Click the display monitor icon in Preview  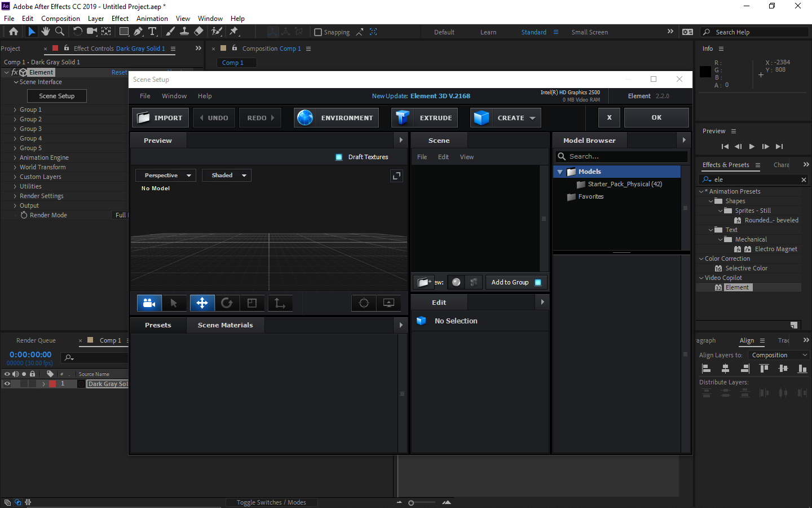(389, 303)
